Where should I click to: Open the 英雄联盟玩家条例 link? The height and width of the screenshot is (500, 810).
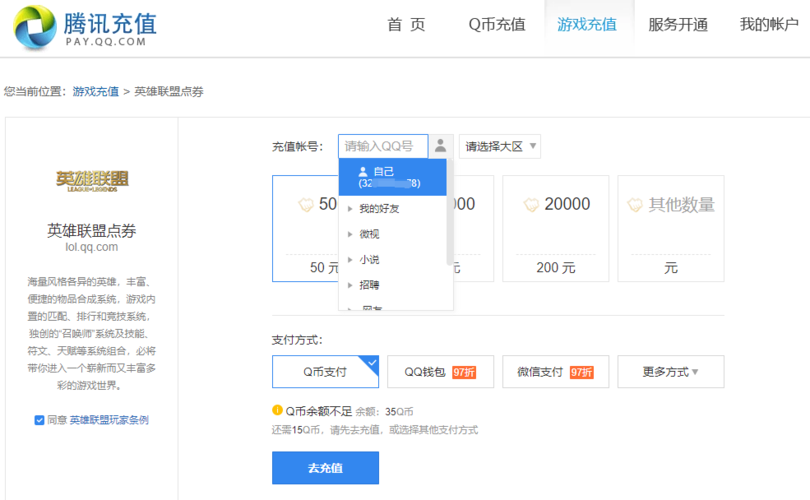click(x=109, y=420)
